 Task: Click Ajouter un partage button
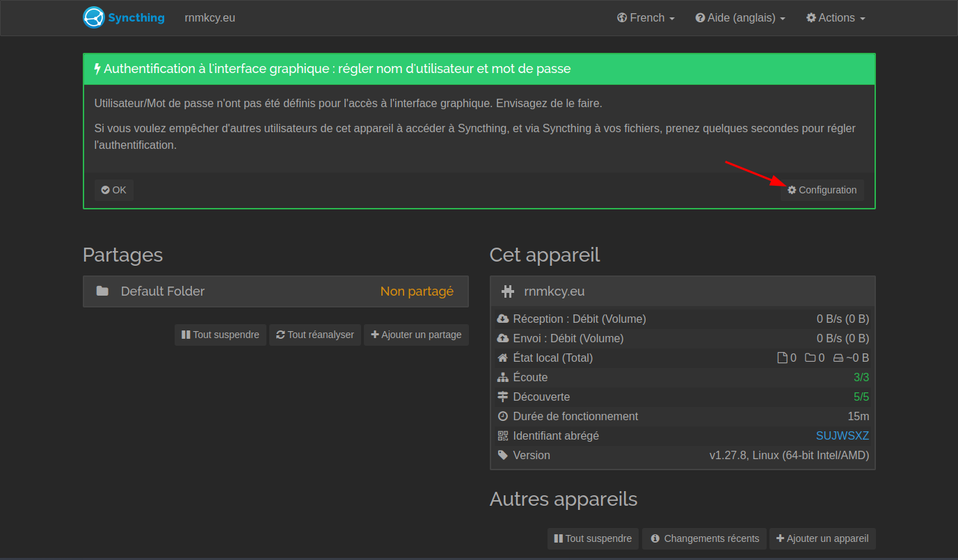(416, 335)
